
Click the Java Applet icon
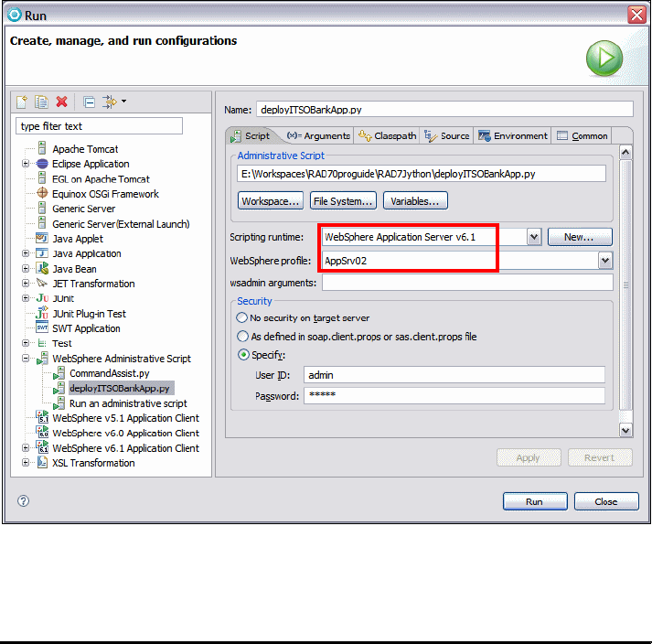click(42, 238)
